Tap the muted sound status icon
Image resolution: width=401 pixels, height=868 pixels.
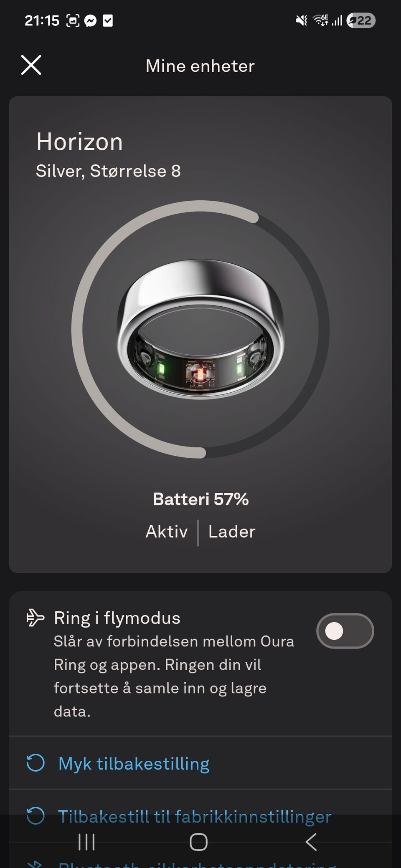pos(302,20)
